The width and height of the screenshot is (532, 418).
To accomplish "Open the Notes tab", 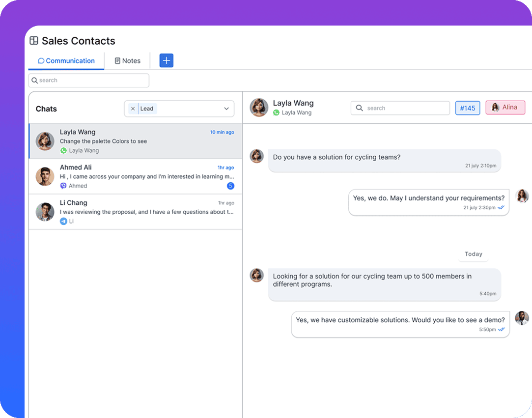I will pyautogui.click(x=127, y=61).
